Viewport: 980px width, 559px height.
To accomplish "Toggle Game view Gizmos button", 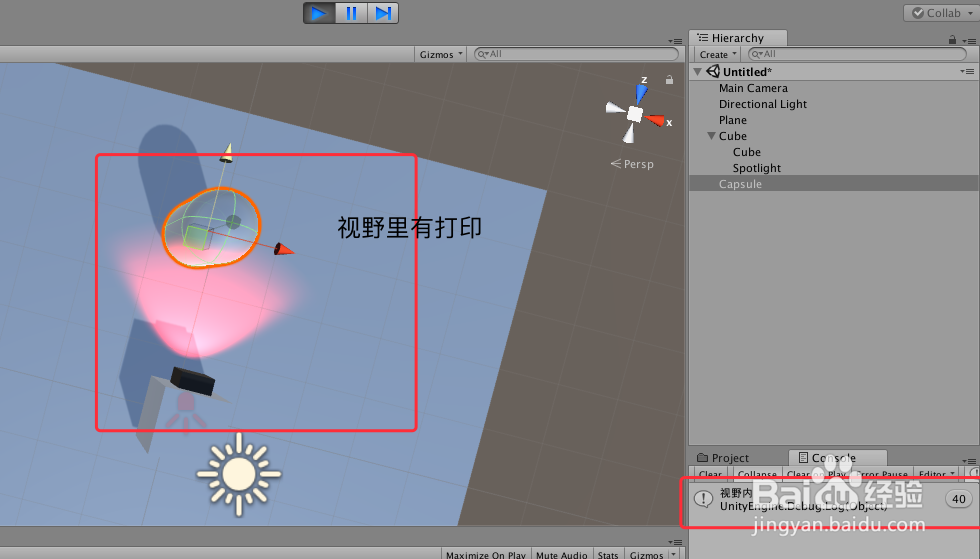I will 646,555.
